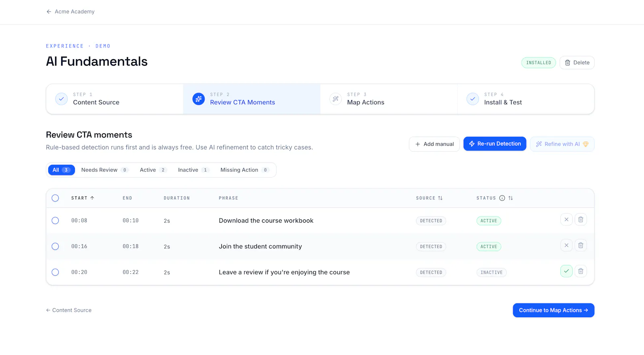The image size is (644, 355).
Task: Select the All filter tab
Action: (61, 170)
